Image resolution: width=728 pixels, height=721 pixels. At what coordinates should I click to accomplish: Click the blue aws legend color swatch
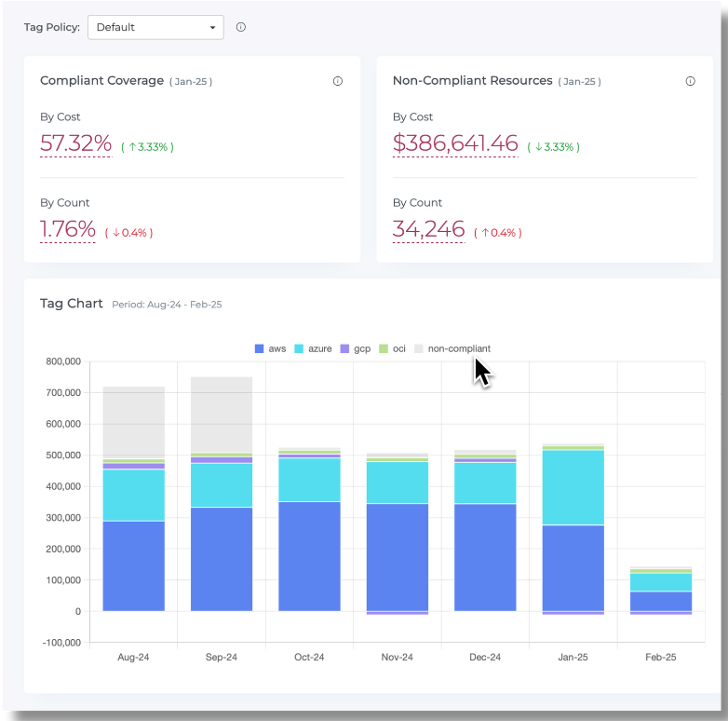260,348
